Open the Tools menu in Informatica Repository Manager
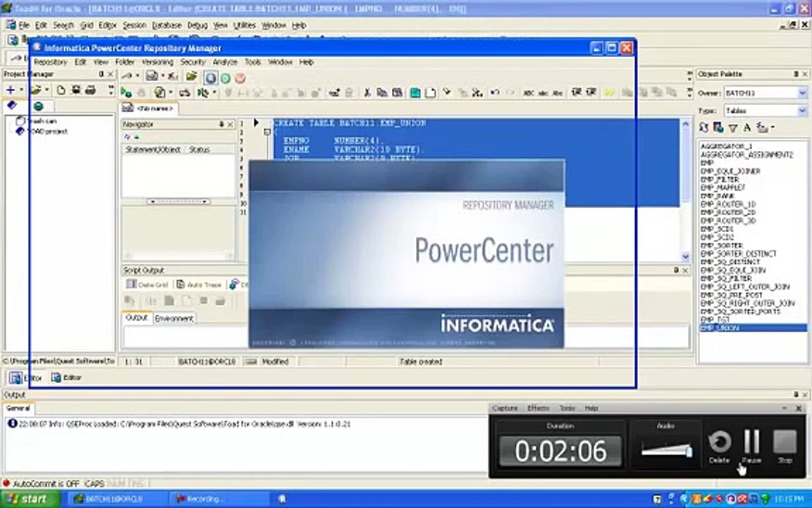 253,62
